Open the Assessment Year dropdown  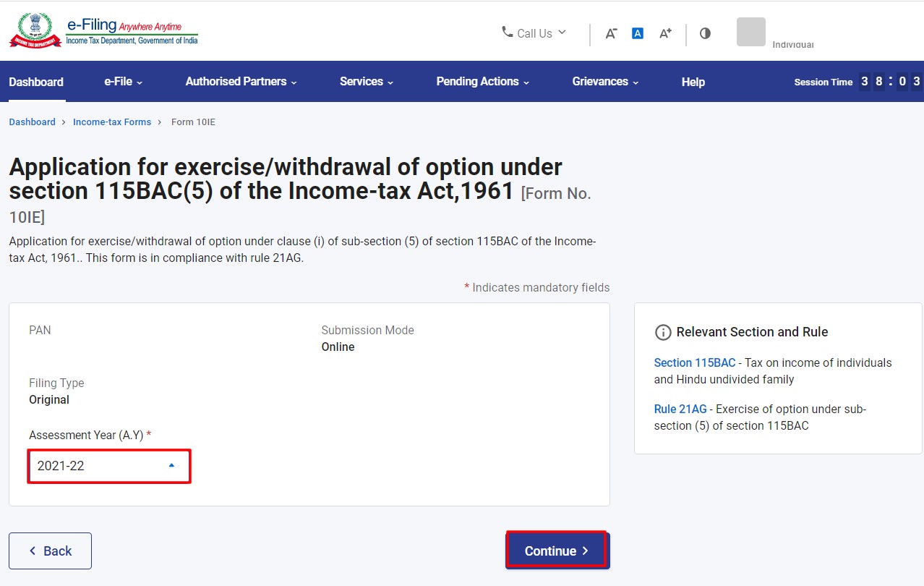(109, 466)
